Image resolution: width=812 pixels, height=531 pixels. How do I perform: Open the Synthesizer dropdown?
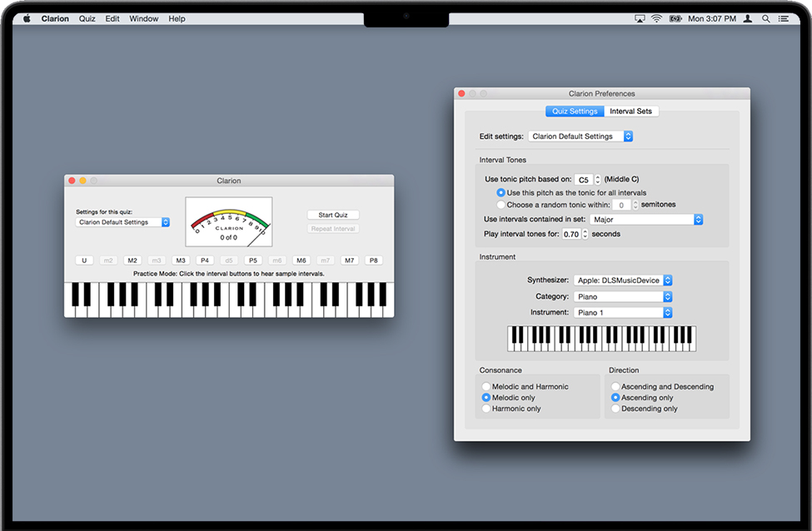[623, 280]
